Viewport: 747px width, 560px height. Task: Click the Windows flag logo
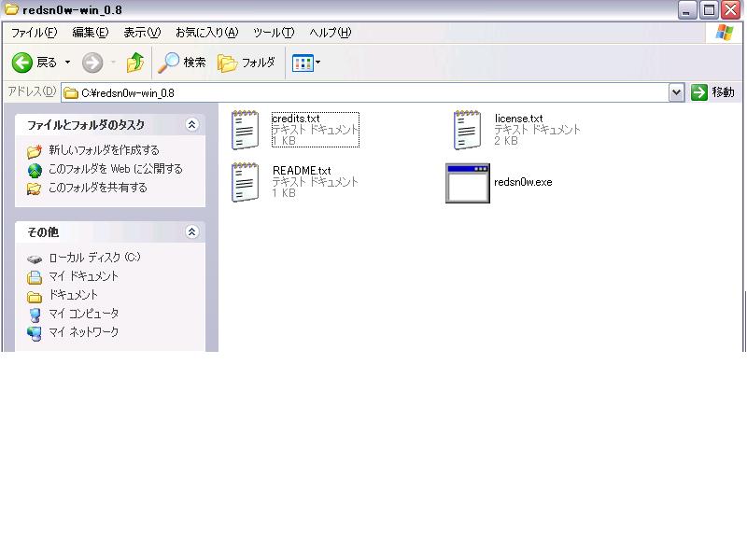click(x=725, y=33)
